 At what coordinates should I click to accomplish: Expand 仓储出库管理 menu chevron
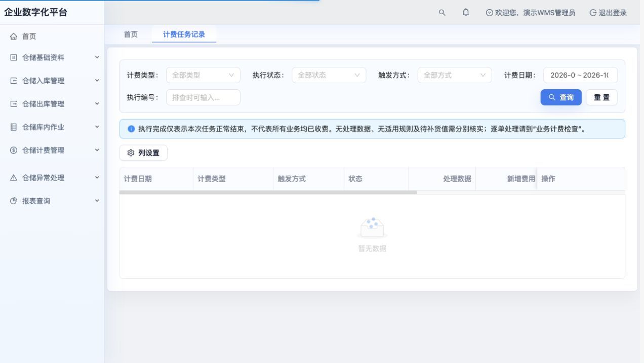97,103
